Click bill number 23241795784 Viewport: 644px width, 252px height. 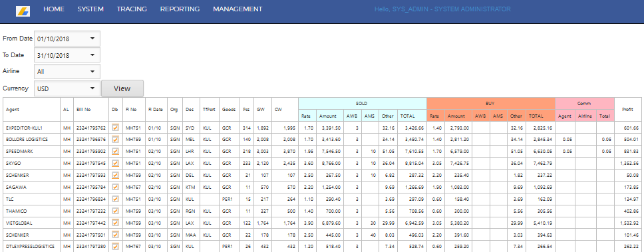[x=91, y=187]
